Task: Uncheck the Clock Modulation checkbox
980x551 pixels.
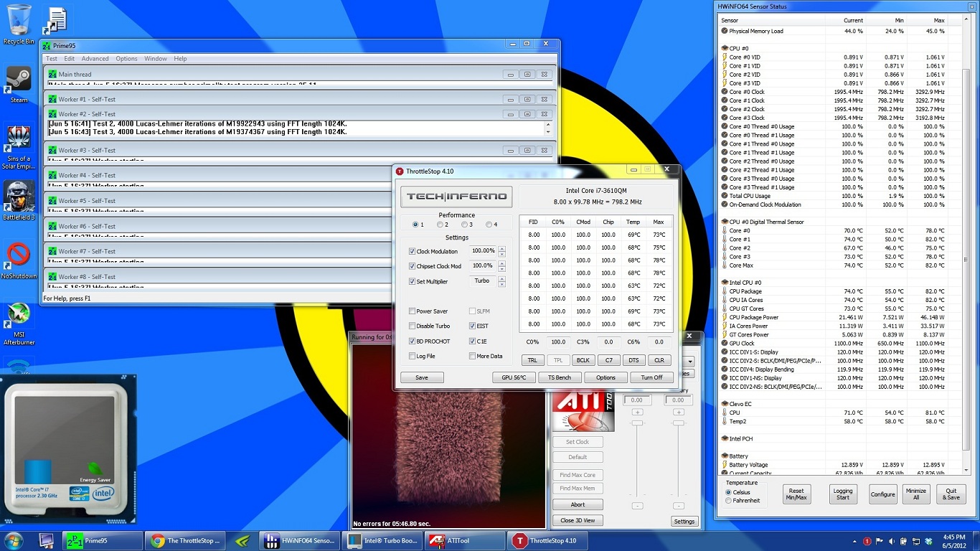Action: coord(412,251)
